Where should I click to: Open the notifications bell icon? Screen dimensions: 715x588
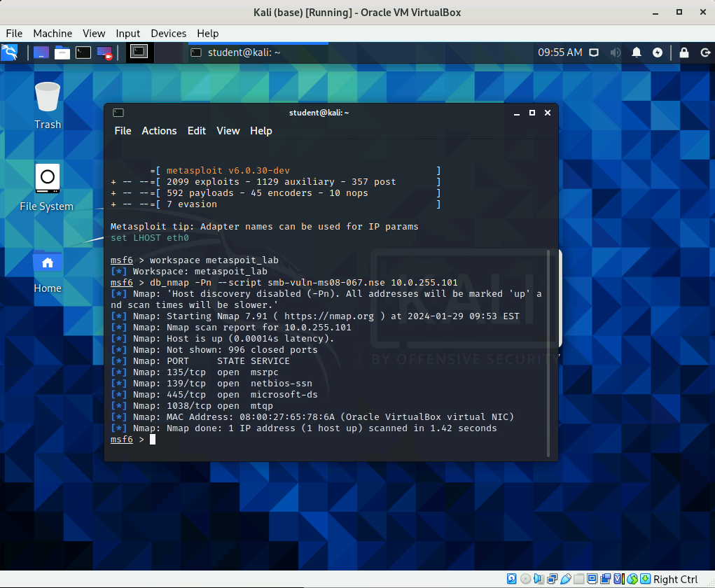pyautogui.click(x=636, y=52)
